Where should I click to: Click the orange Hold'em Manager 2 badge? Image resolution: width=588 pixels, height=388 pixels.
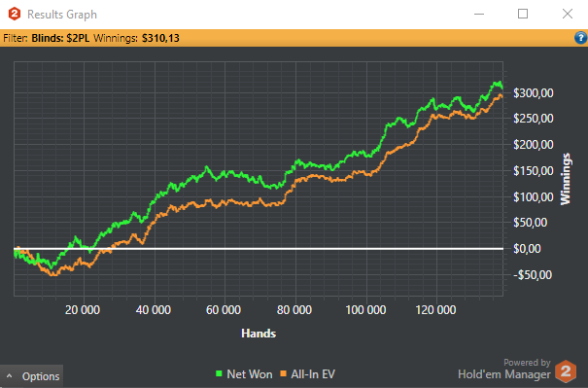point(566,371)
